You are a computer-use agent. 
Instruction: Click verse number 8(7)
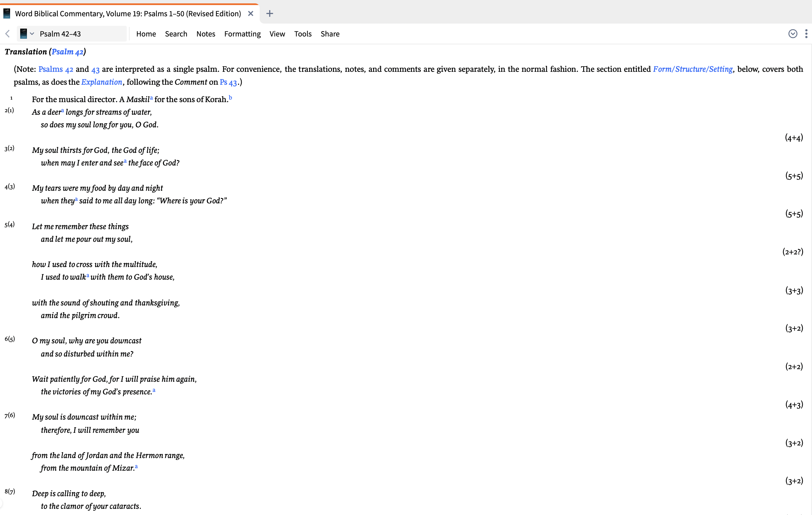10,491
